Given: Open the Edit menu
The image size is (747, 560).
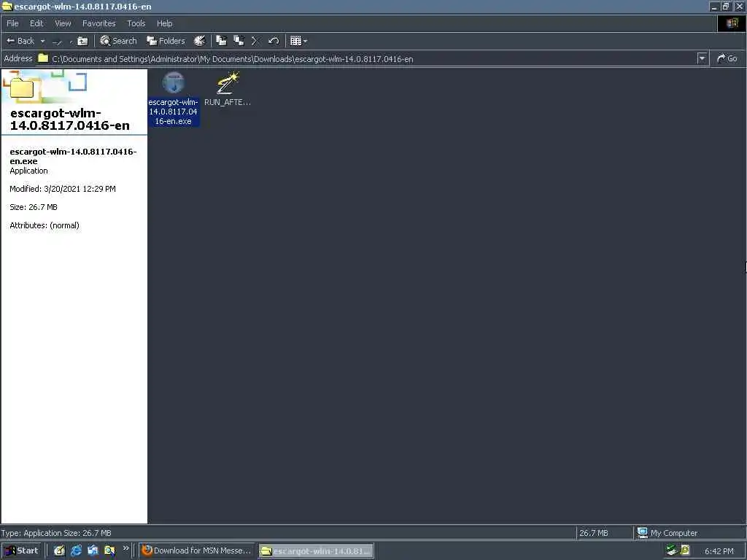Looking at the screenshot, I should (x=36, y=23).
